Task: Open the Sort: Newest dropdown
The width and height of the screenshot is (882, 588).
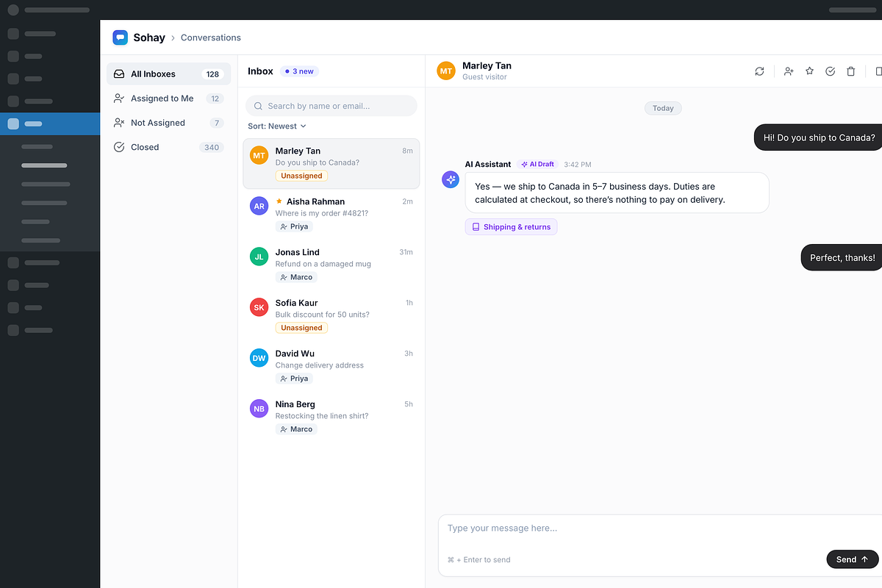Action: tap(277, 126)
